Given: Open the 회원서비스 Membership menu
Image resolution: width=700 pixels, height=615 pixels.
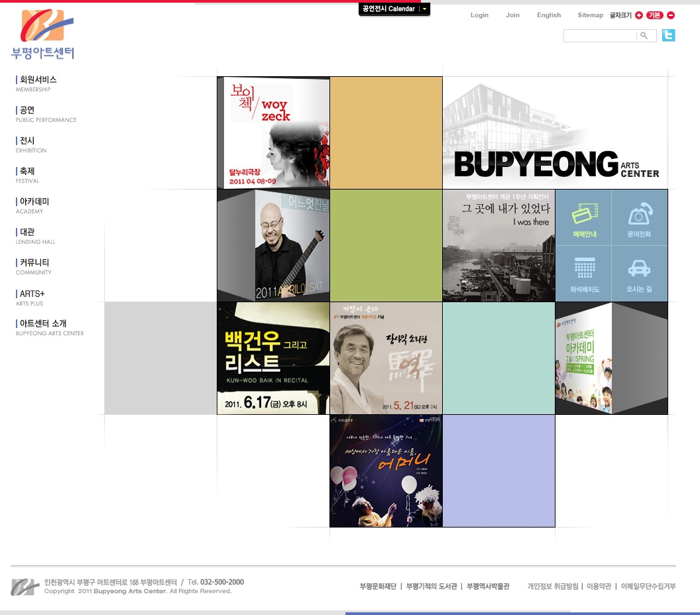Looking at the screenshot, I should [36, 83].
